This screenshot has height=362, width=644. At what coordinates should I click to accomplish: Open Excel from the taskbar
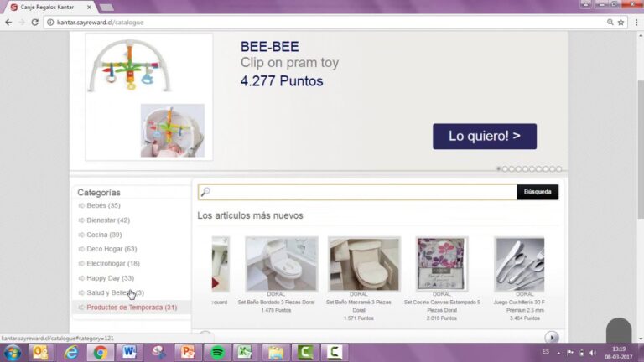(x=245, y=353)
